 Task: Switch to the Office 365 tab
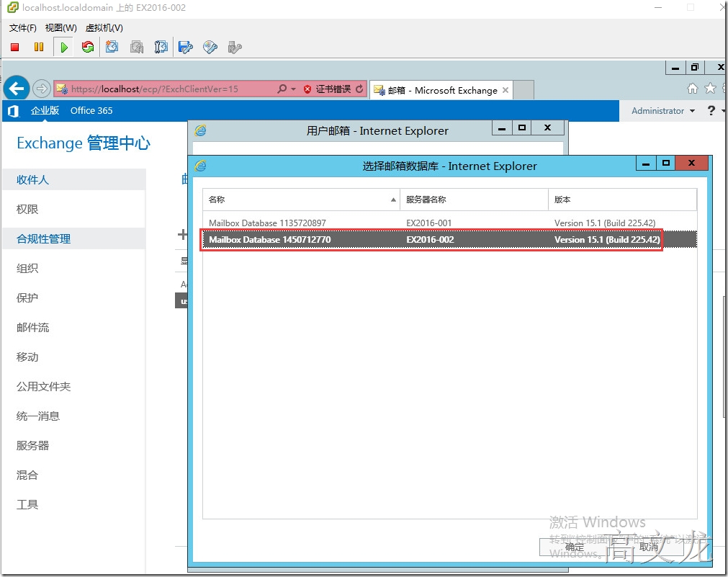91,110
